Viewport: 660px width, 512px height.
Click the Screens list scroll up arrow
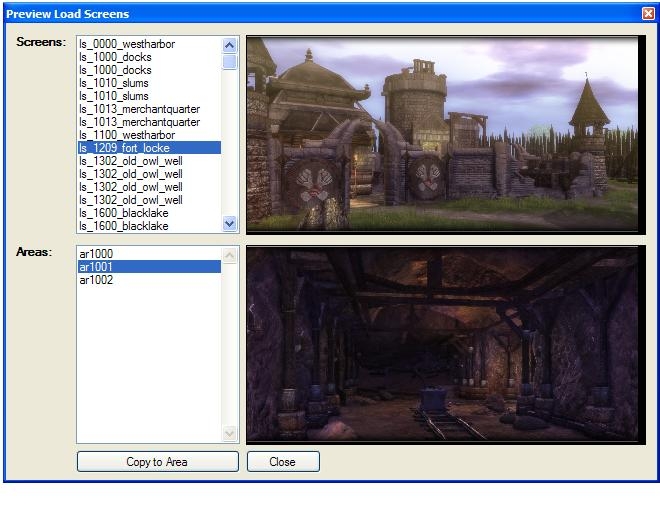(230, 45)
